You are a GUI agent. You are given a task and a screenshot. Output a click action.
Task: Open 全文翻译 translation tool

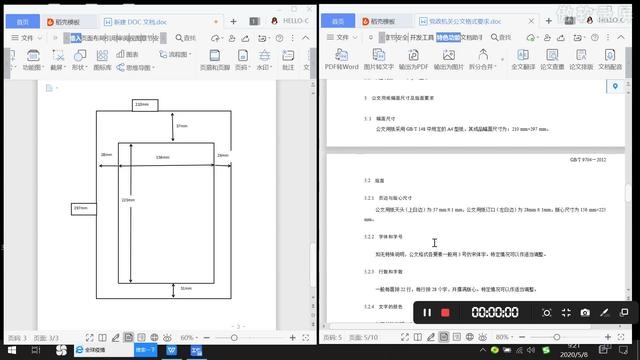pyautogui.click(x=523, y=59)
